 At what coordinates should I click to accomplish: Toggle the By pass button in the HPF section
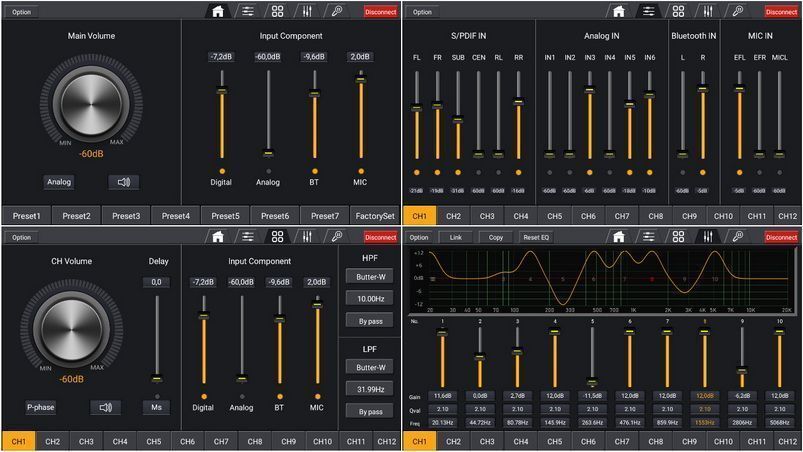pos(370,320)
